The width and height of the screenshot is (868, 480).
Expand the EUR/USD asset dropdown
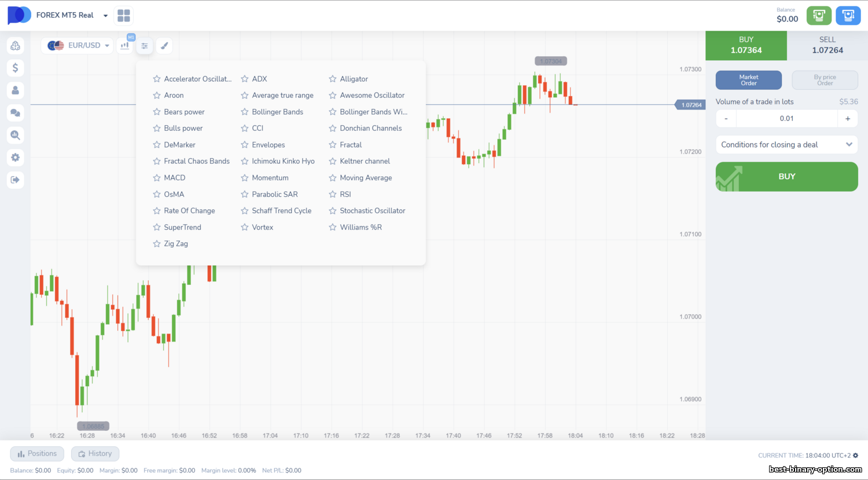click(x=79, y=46)
